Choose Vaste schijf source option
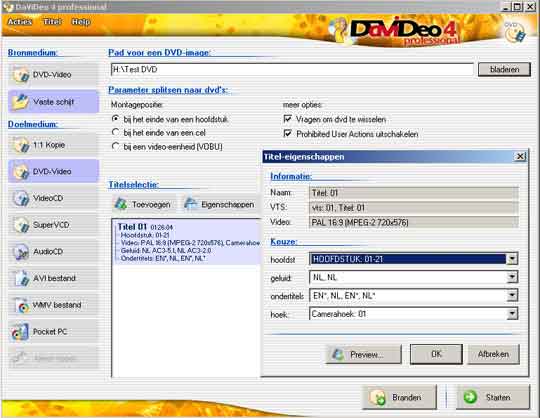540x418 pixels. click(53, 102)
